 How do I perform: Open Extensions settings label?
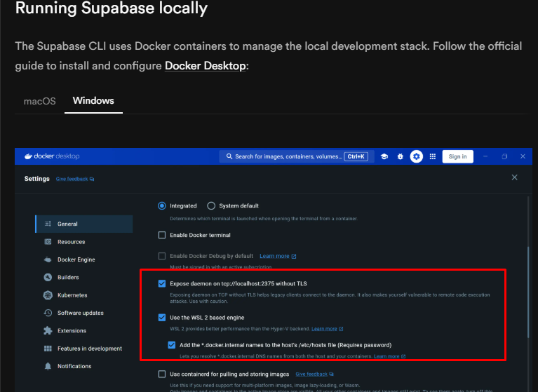point(72,330)
